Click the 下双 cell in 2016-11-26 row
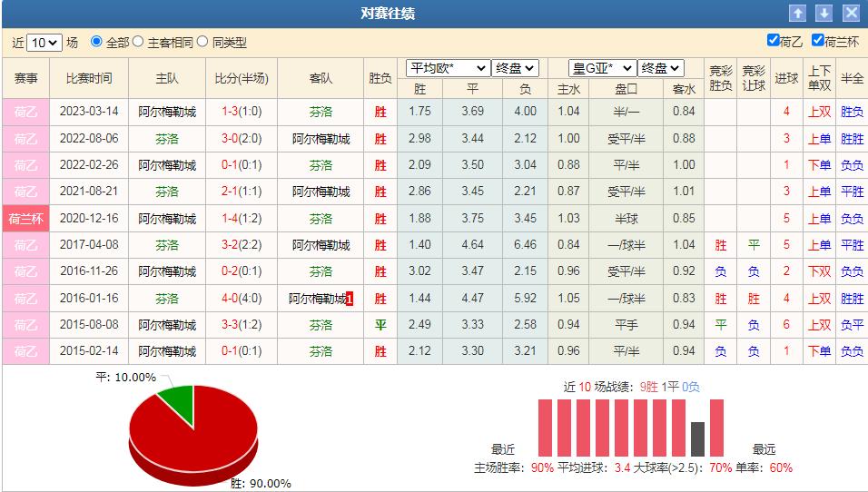This screenshot has height=492, width=868. (x=819, y=271)
